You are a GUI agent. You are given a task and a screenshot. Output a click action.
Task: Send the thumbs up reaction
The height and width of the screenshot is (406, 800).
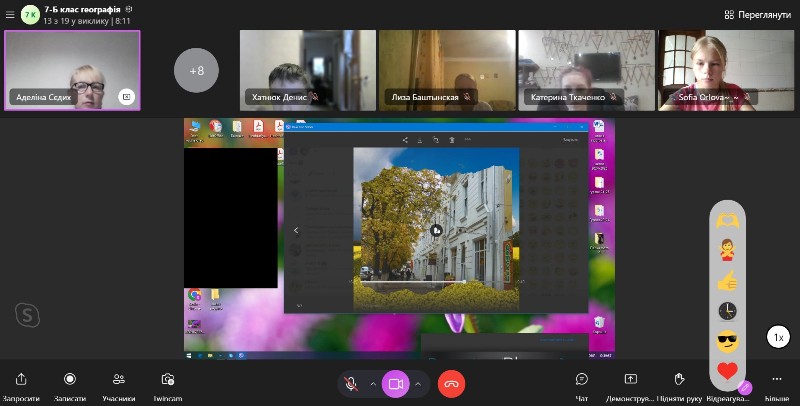pyautogui.click(x=727, y=281)
